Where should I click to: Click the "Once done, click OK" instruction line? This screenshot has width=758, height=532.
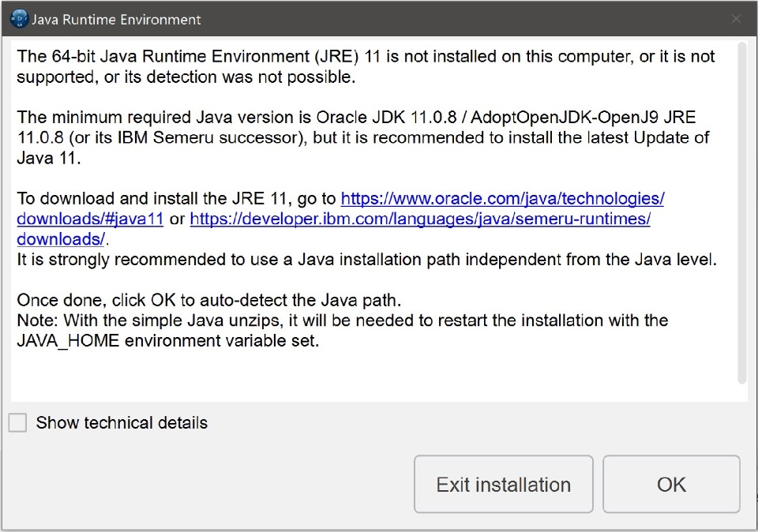[x=209, y=301]
